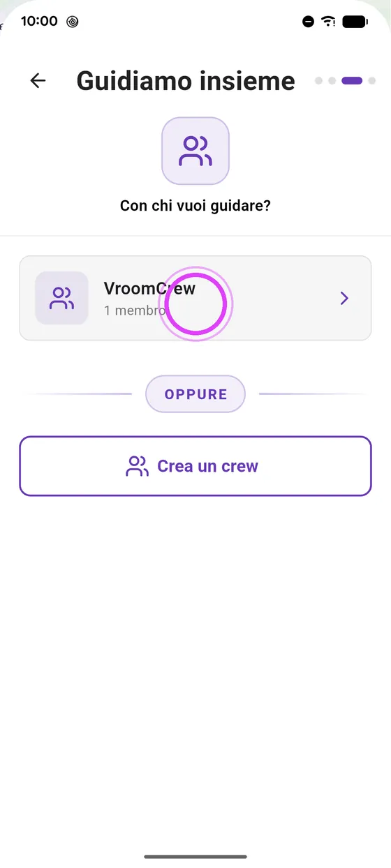Create a new crew with Crea un crew
This screenshot has height=868, width=391.
[195, 466]
